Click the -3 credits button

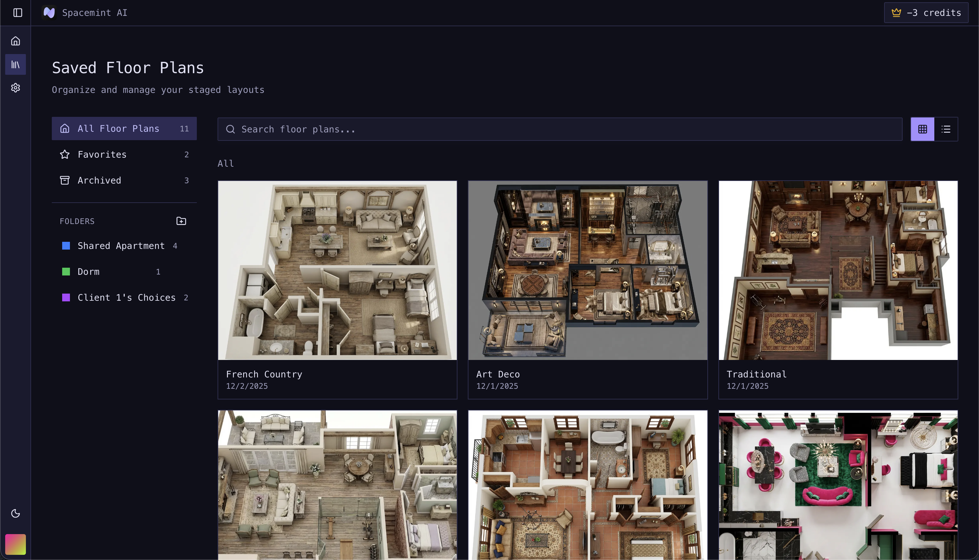(x=926, y=12)
